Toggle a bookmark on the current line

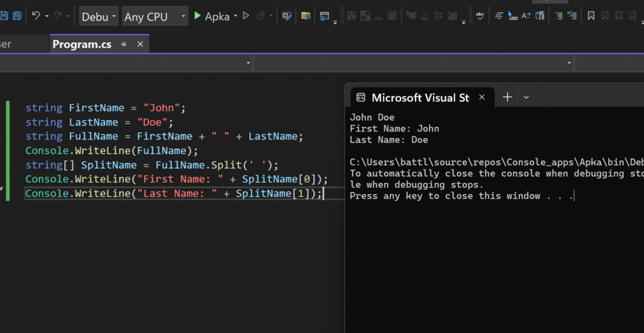[x=591, y=16]
